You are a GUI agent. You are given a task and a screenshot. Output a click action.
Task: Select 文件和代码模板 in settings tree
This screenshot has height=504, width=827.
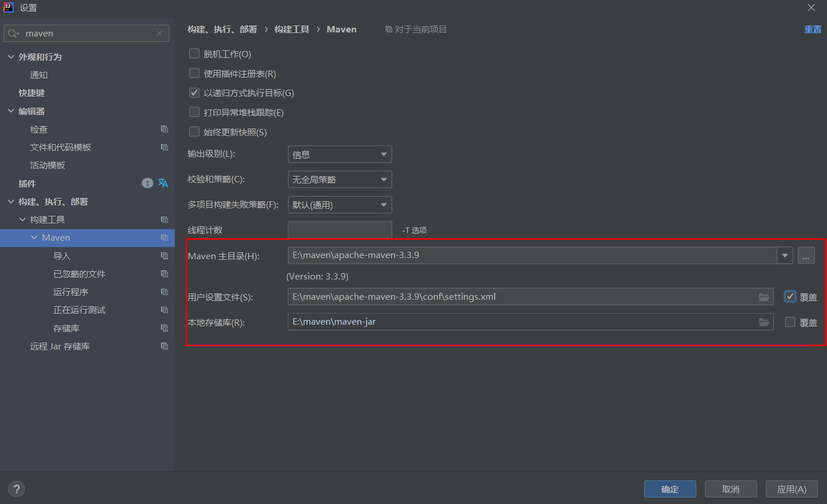61,147
